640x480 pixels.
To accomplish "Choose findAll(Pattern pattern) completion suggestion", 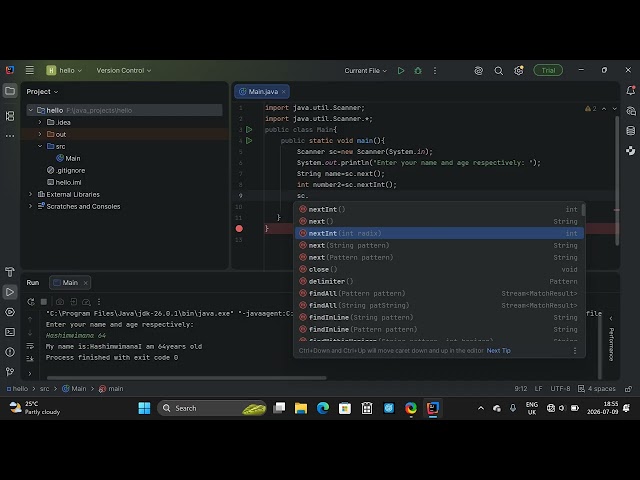I will pos(439,293).
